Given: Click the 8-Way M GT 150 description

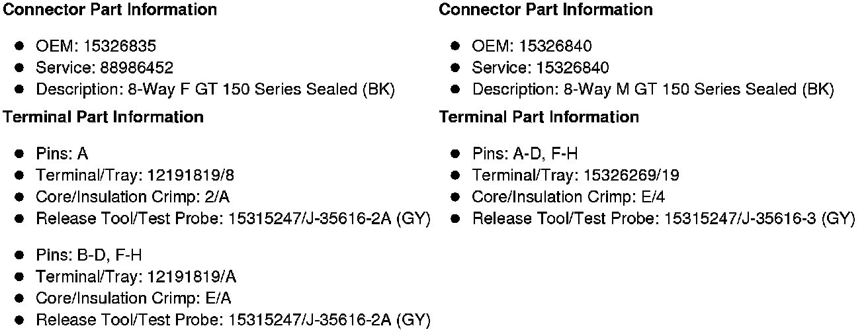Looking at the screenshot, I should tap(653, 90).
